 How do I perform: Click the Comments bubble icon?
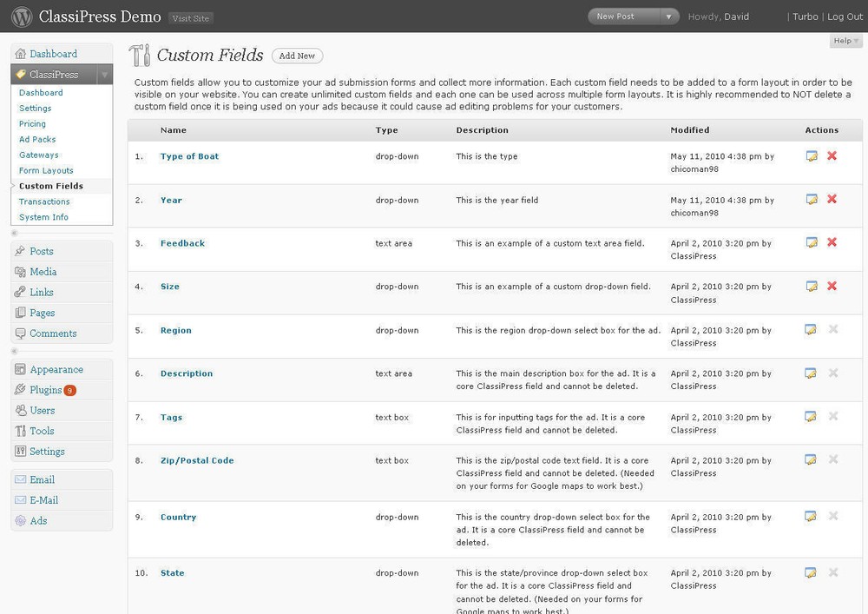(21, 333)
